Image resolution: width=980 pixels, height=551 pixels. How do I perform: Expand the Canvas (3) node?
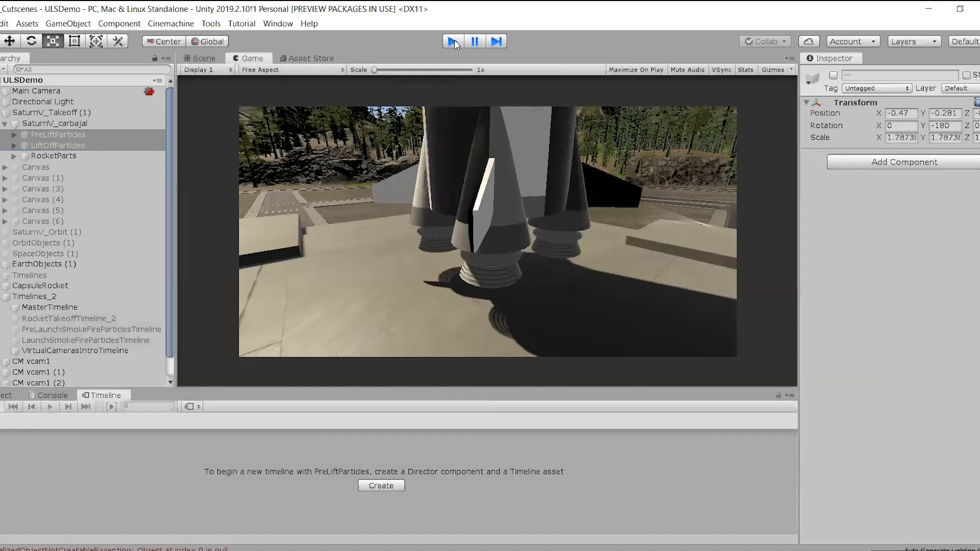click(5, 189)
